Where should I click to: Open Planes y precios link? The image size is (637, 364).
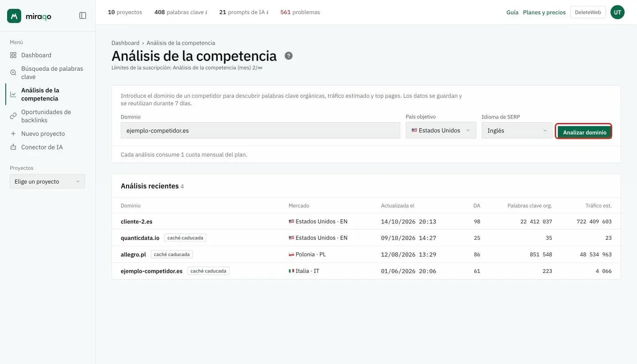pos(544,12)
